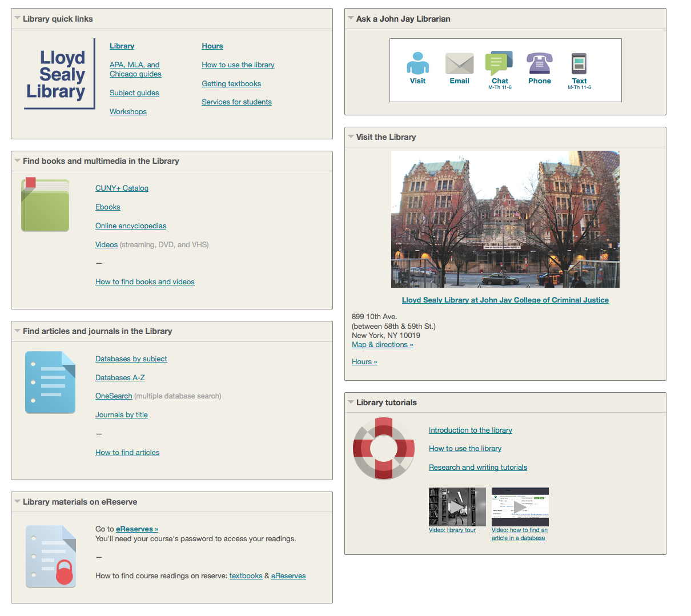Viewport: 691px width, 616px height.
Task: Collapse the Library quick links panel
Action: pos(17,18)
